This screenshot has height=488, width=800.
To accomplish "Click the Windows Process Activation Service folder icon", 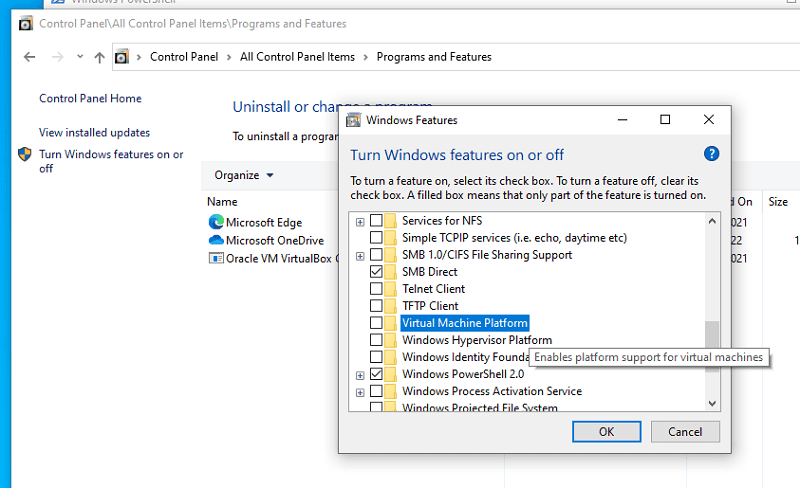I will pos(390,391).
